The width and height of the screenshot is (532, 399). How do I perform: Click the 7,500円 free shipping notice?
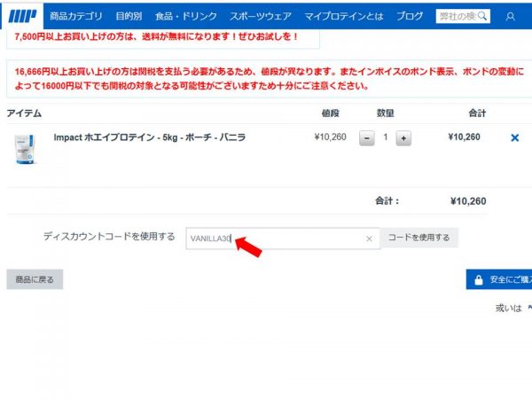156,36
